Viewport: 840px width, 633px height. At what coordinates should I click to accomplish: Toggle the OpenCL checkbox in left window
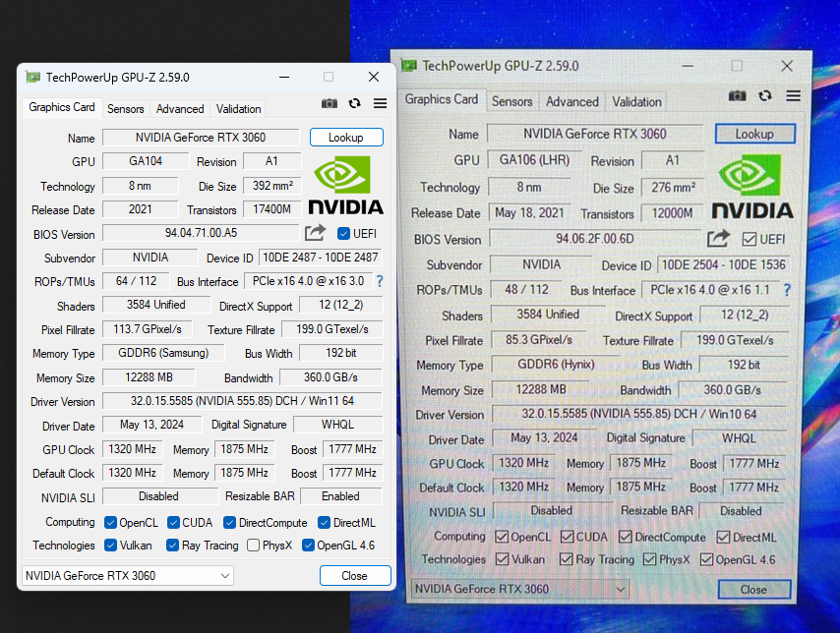coord(111,522)
